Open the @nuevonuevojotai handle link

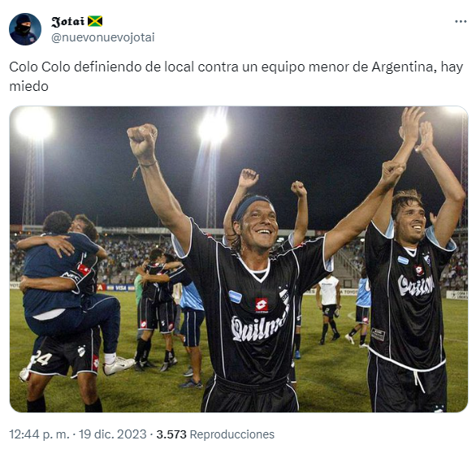(x=103, y=37)
